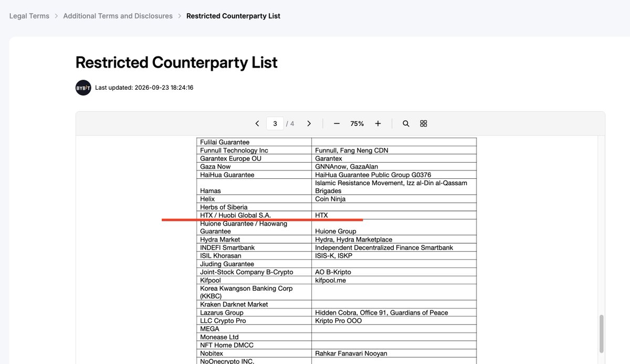The image size is (630, 364).
Task: Click HTX / Huobi Global S.A. cell
Action: [x=254, y=215]
